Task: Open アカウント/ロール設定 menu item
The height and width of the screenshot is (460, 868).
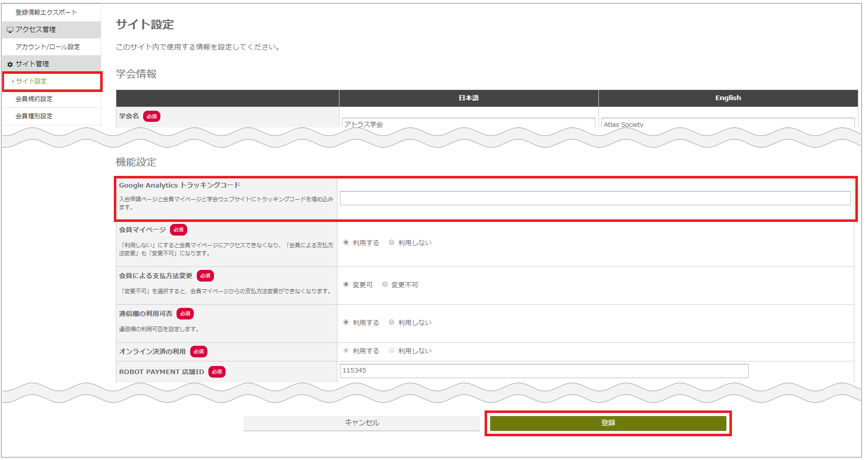Action: pos(48,47)
